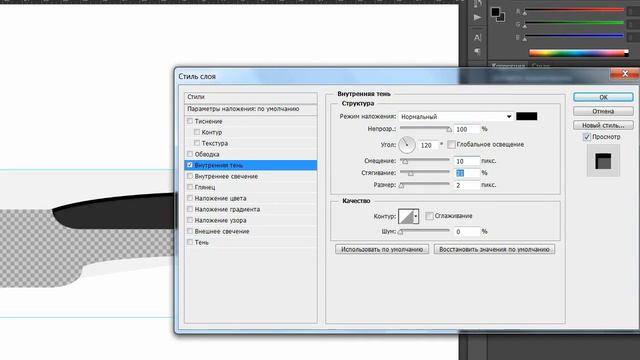This screenshot has height=360, width=640.
Task: Click the background color swatch in Color panel
Action: click(502, 18)
